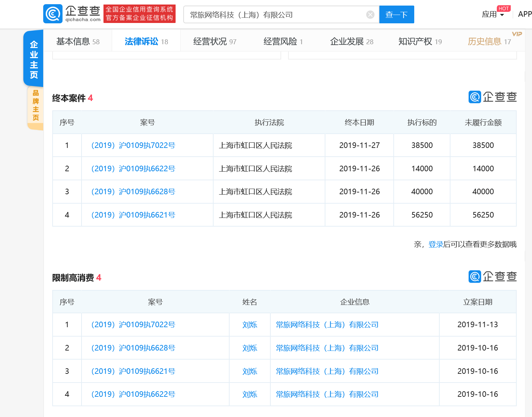Image resolution: width=532 pixels, height=417 pixels.
Task: Click the 未履行金额 column header
Action: (483, 123)
